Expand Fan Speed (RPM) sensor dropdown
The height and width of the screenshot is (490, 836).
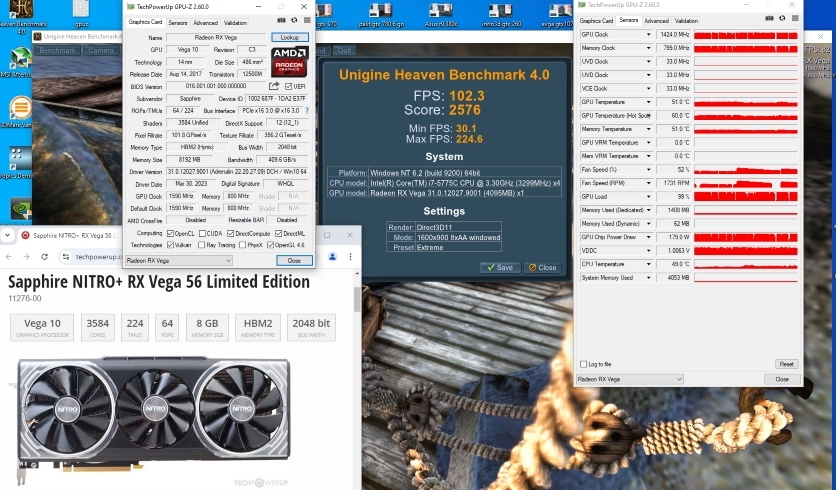(x=648, y=183)
